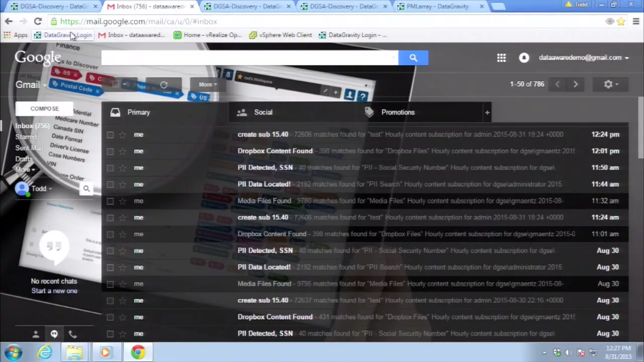Star the 12:01 pm Dropbox Content Found message
The width and height of the screenshot is (644, 362).
122,151
